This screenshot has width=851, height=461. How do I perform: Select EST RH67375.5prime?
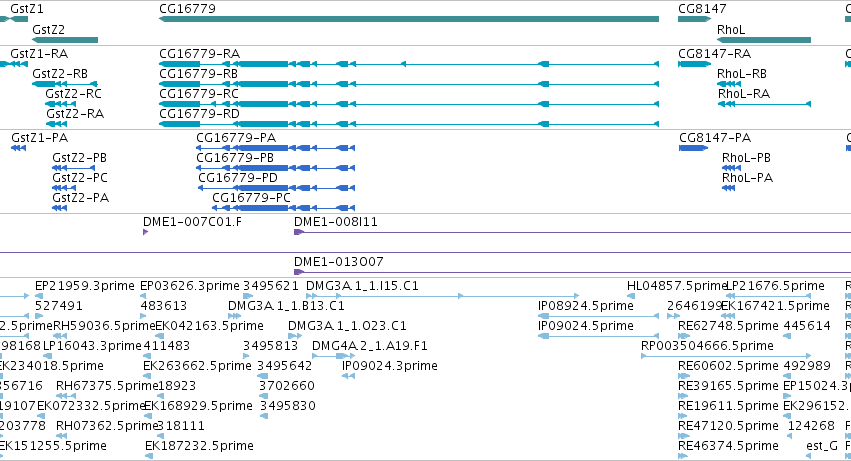click(x=107, y=387)
